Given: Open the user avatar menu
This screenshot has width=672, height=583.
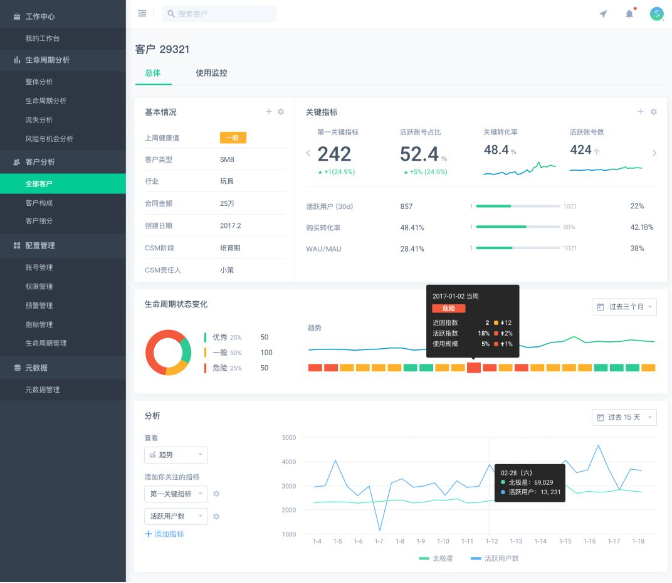Looking at the screenshot, I should 656,13.
